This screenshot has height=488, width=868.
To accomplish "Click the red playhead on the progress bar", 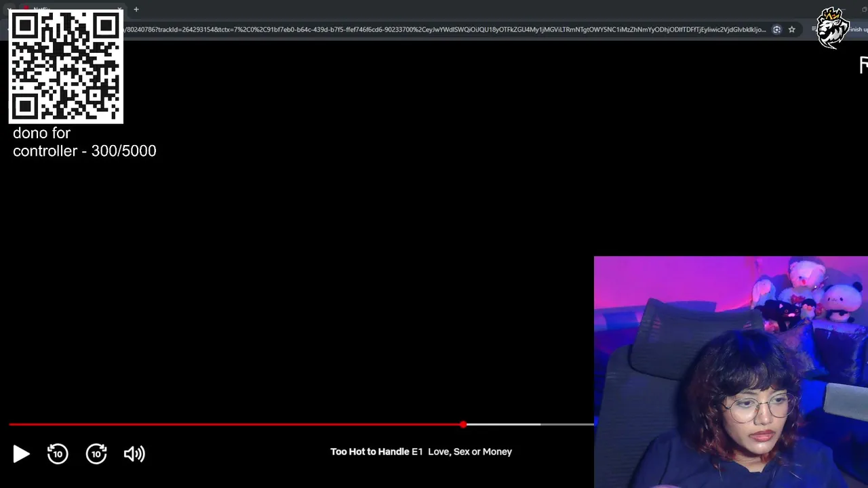I will 463,424.
